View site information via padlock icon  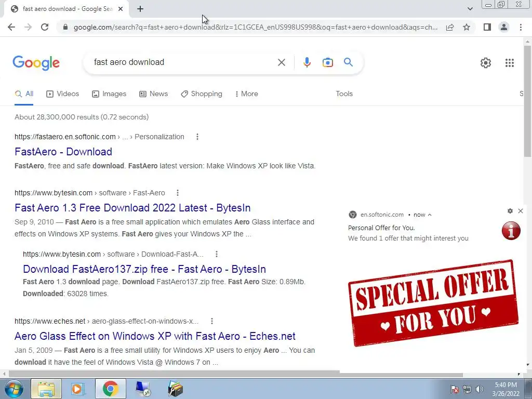tap(65, 27)
